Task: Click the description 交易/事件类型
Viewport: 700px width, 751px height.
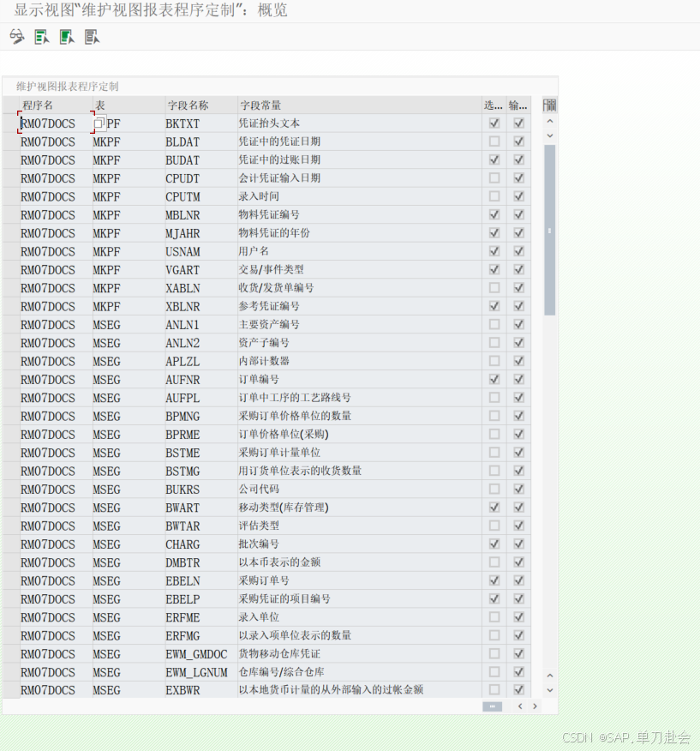Action: pyautogui.click(x=271, y=270)
